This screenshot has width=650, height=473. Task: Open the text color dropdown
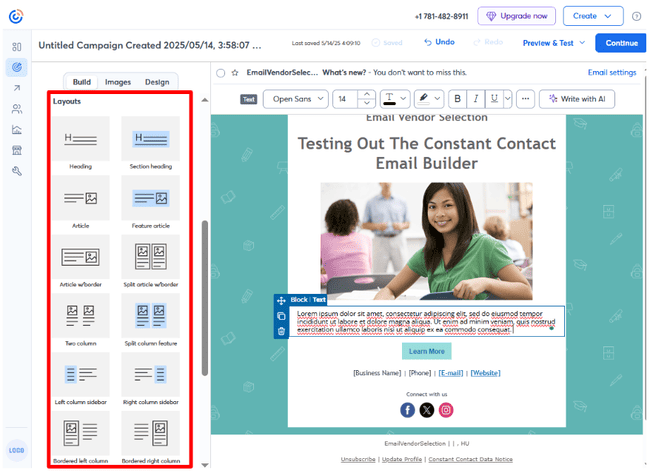tap(395, 99)
